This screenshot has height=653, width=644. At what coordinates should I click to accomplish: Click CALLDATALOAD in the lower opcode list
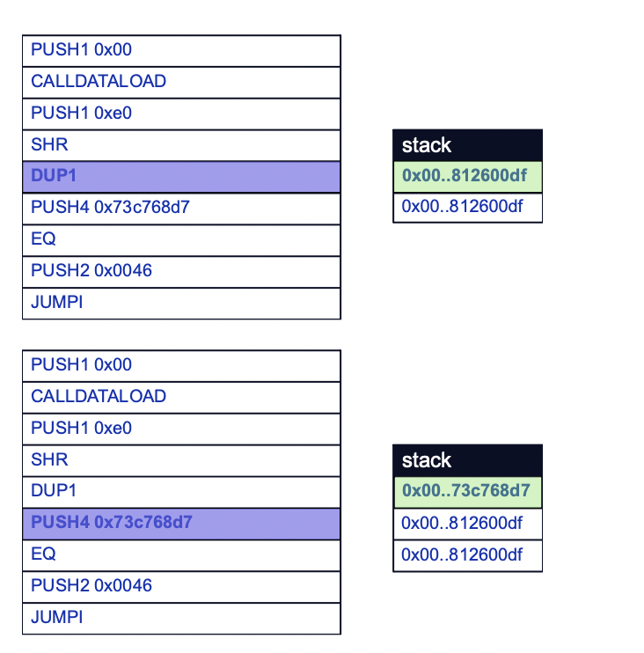pos(180,397)
